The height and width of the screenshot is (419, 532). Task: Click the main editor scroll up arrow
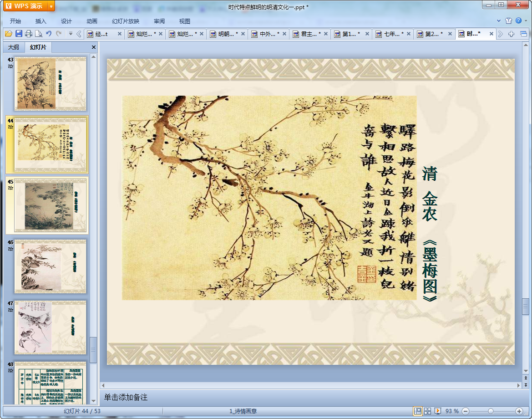[526, 45]
